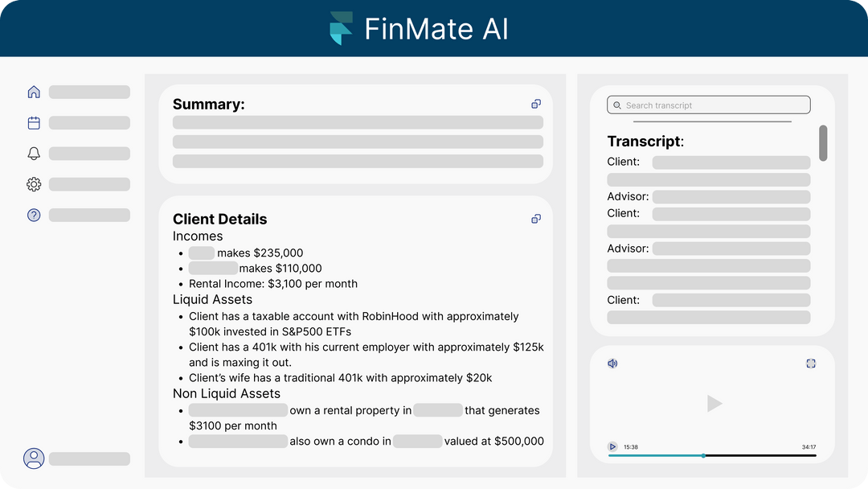
Task: Select the second sidebar navigation entry
Action: [89, 122]
